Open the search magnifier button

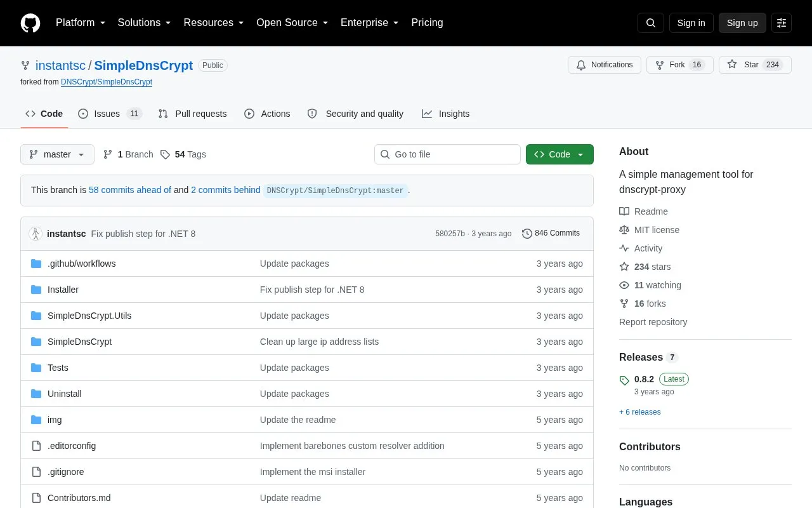[651, 23]
